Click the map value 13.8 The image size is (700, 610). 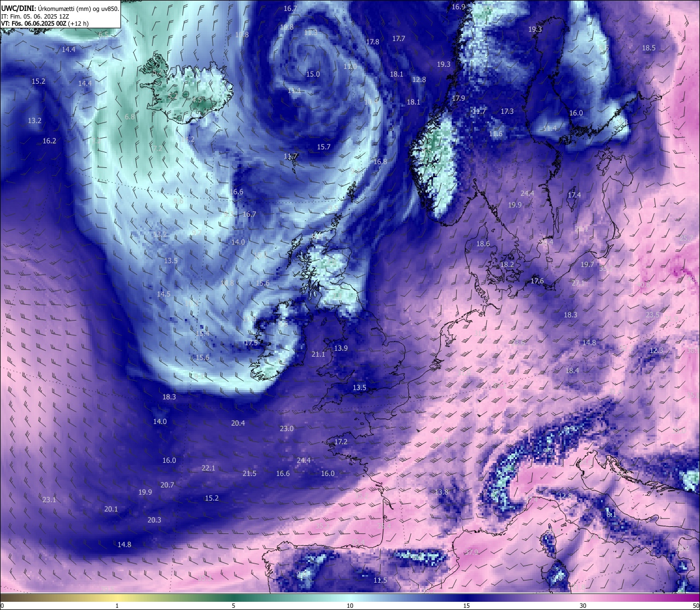tap(441, 492)
